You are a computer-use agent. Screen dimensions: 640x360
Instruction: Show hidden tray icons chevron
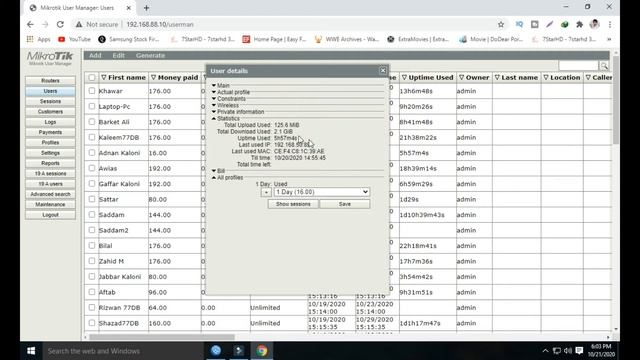[x=545, y=351]
